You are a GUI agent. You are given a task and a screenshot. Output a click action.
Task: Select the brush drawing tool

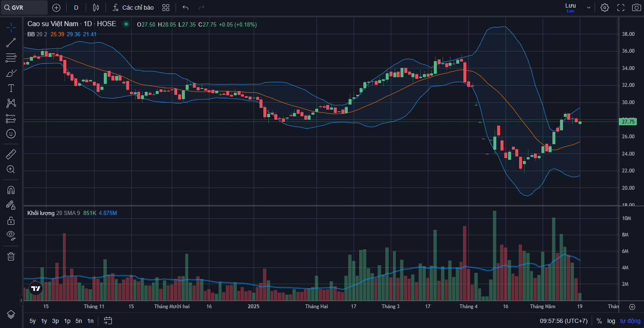click(x=11, y=73)
